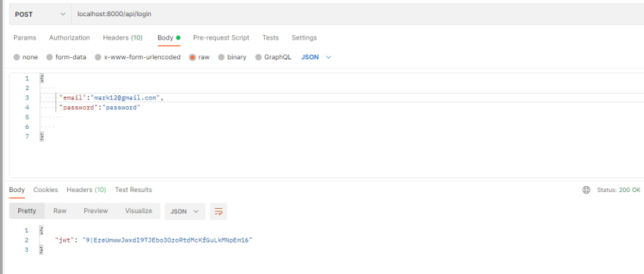Select the none body type

pyautogui.click(x=26, y=57)
